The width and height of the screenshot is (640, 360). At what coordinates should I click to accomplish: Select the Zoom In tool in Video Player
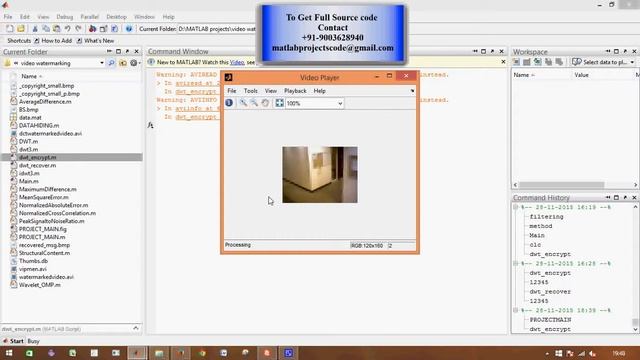(243, 103)
